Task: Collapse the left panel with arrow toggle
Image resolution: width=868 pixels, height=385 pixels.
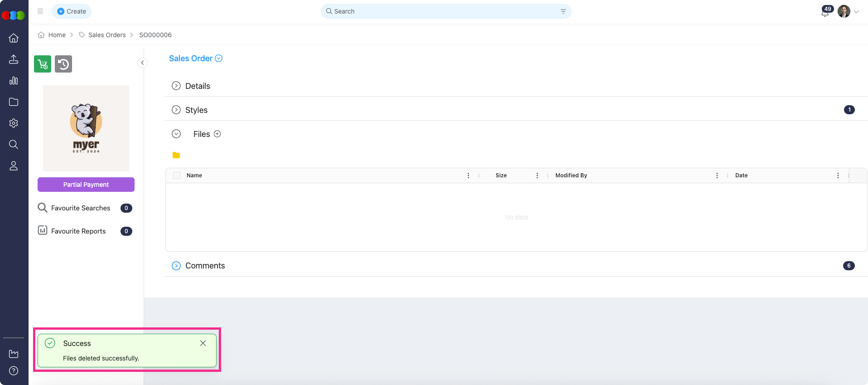Action: tap(142, 63)
